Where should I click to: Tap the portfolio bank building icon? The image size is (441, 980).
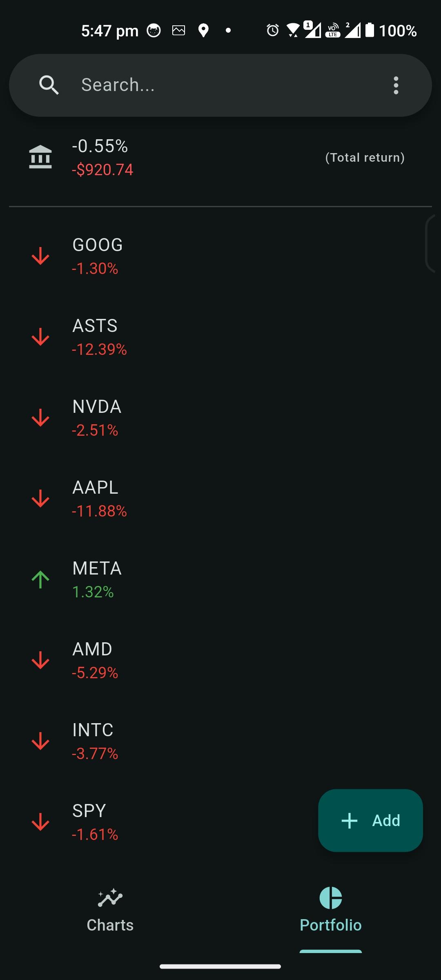click(x=40, y=157)
